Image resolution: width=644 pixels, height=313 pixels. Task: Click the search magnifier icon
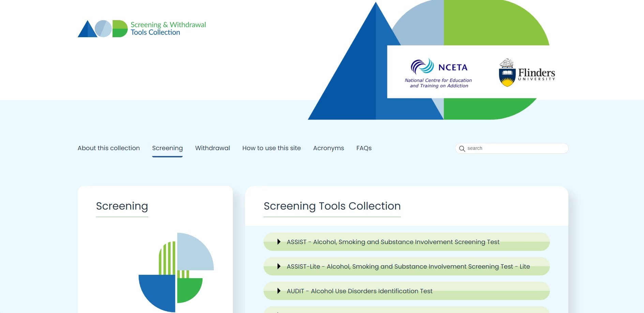[x=462, y=148]
